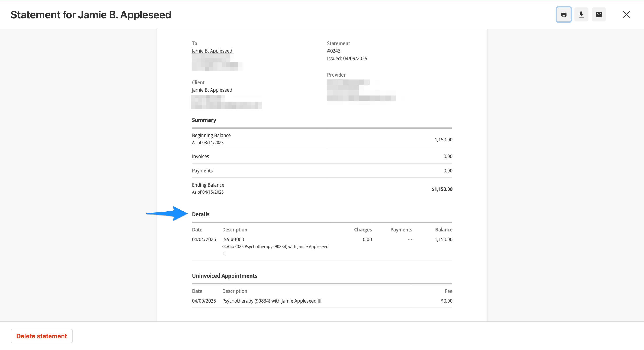
Task: Click the Charges column header
Action: (x=363, y=230)
